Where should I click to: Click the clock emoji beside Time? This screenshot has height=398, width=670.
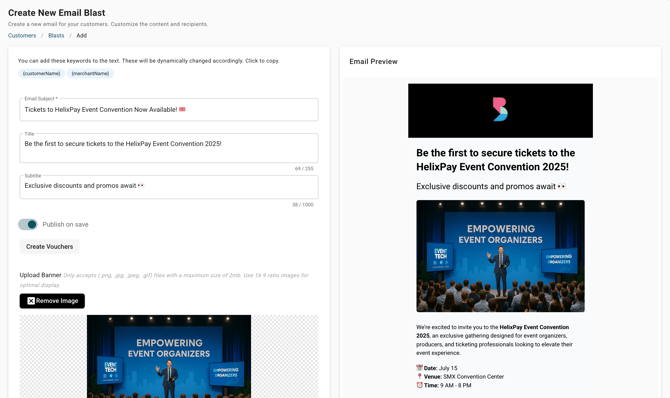pos(419,385)
